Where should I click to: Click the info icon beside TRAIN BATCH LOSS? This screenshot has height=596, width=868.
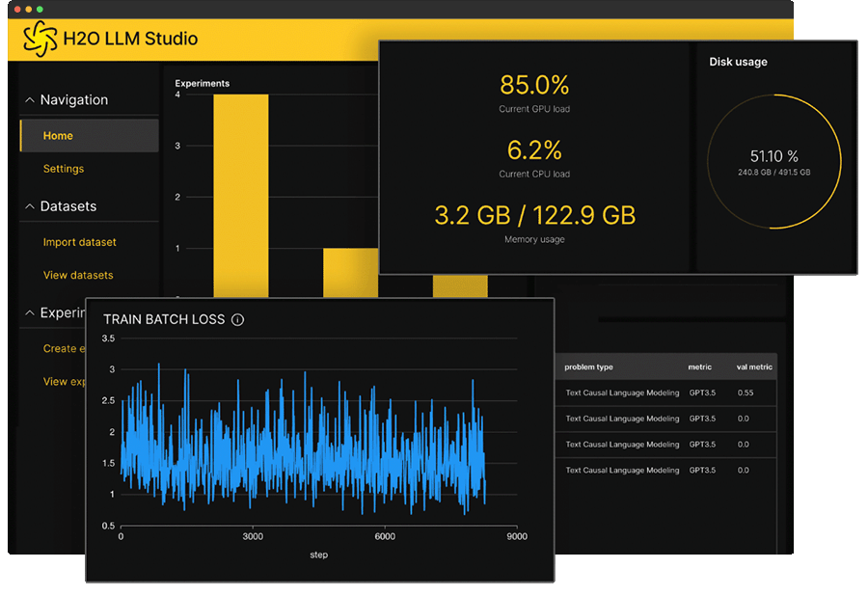(238, 319)
